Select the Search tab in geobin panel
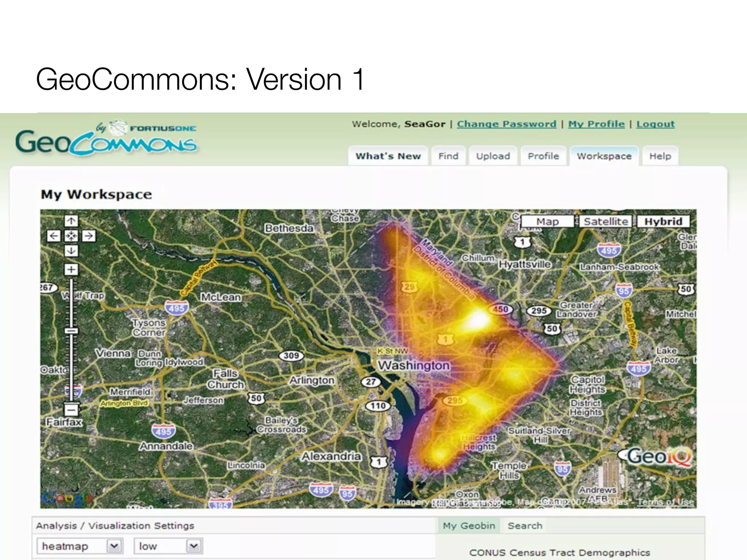The width and height of the screenshot is (747, 560). tap(525, 525)
